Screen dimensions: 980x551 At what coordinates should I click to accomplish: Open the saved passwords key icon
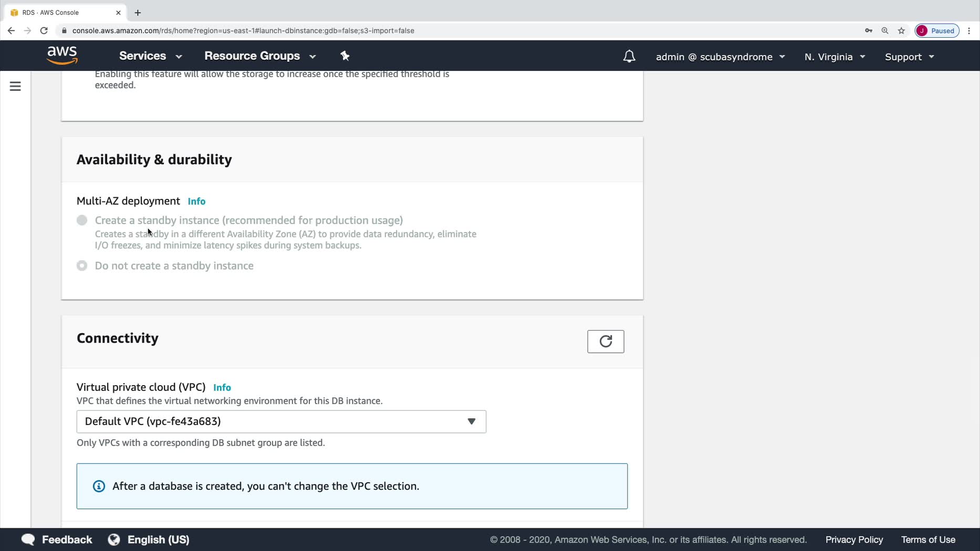pyautogui.click(x=869, y=30)
